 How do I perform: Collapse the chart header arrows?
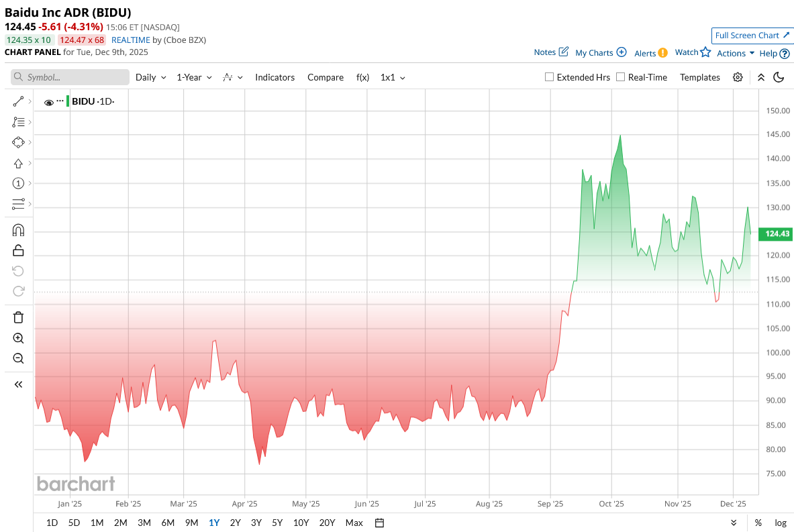click(761, 77)
